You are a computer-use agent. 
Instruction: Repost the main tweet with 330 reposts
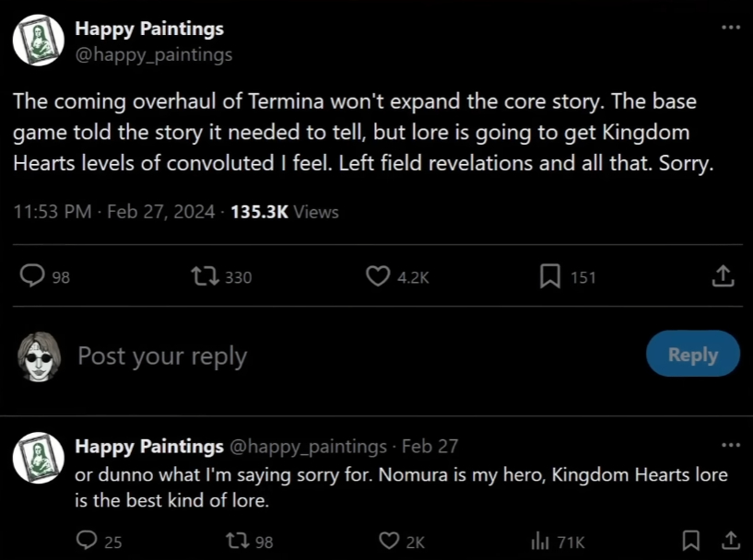pyautogui.click(x=201, y=276)
